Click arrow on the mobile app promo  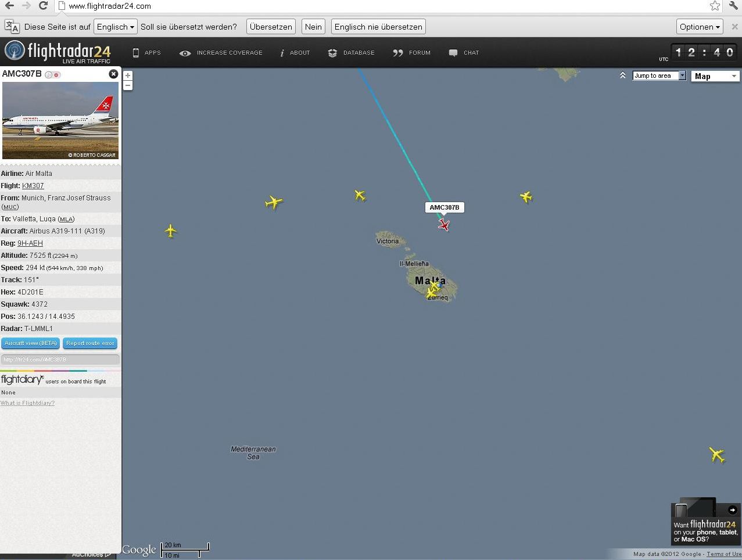coord(732,510)
